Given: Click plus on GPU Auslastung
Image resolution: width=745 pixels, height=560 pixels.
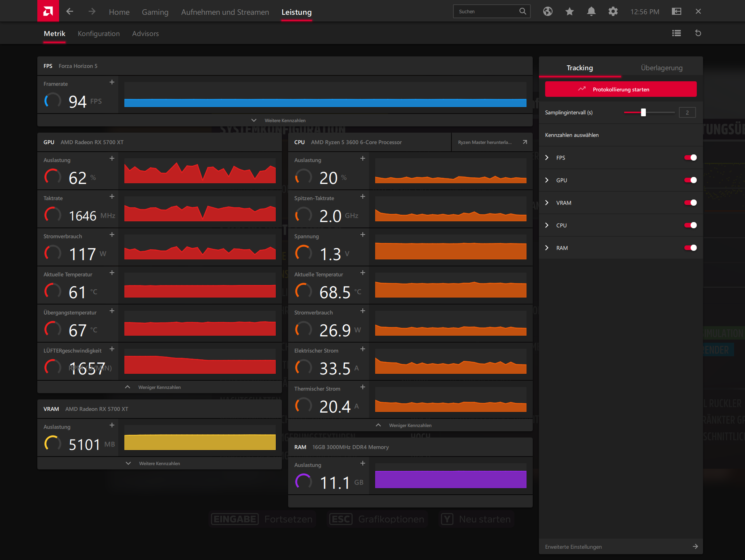Looking at the screenshot, I should (x=112, y=158).
